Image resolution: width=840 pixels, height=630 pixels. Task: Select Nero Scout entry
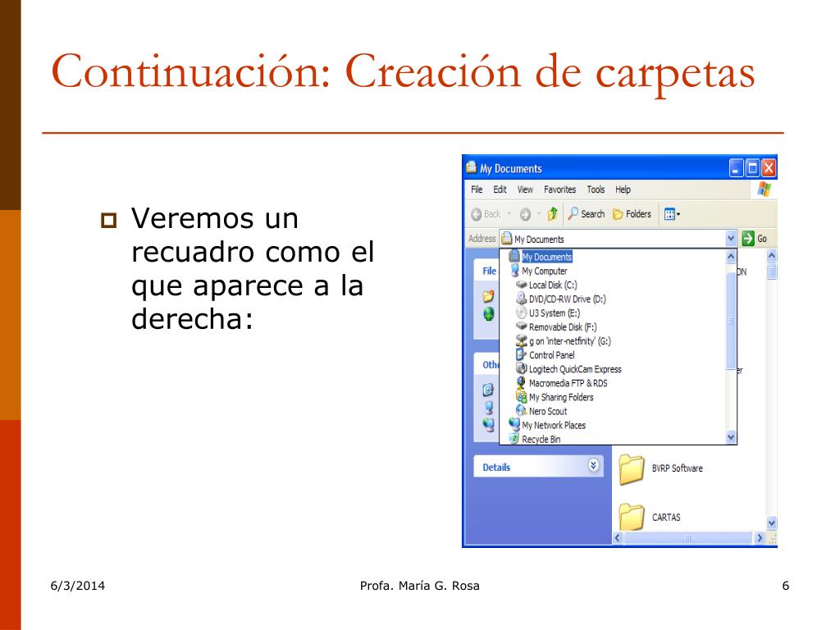[x=548, y=412]
